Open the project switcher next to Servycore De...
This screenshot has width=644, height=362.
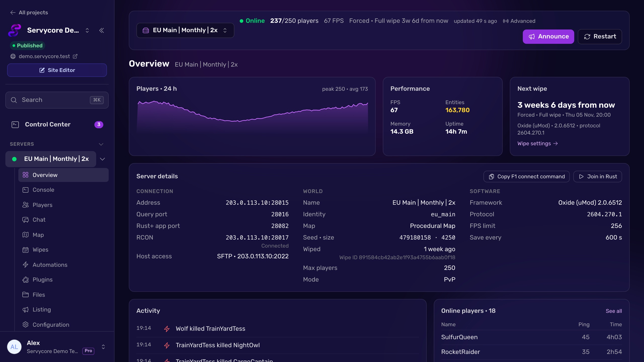(x=87, y=30)
